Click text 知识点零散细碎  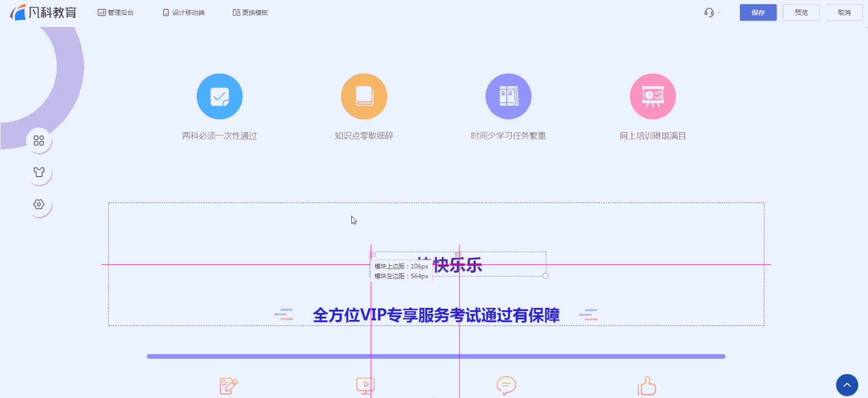pos(364,136)
